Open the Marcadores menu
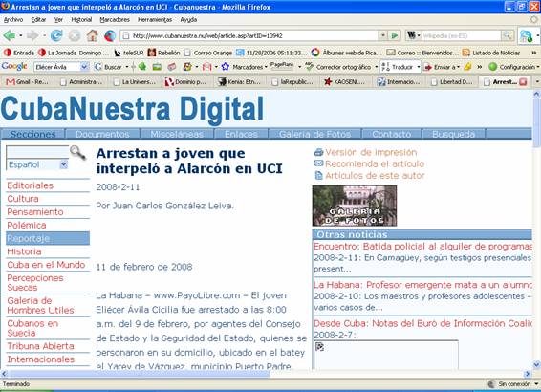Viewport: 541px width, 392px height. pyautogui.click(x=115, y=20)
